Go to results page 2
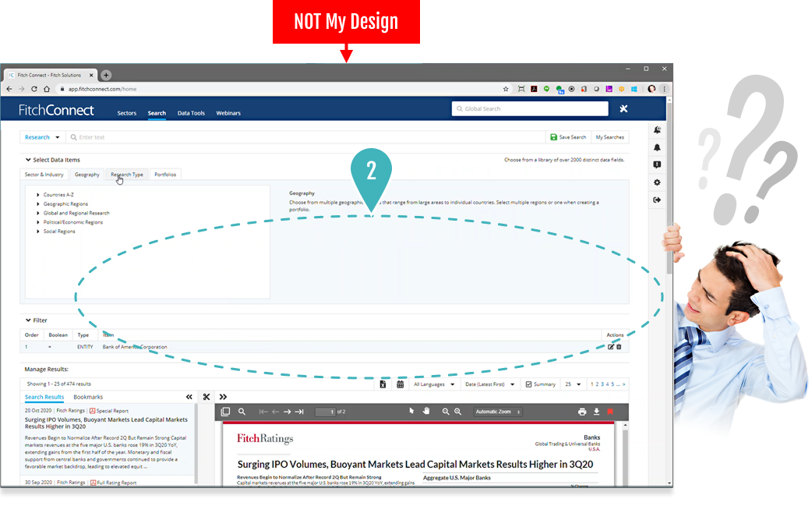This screenshot has height=513, width=812. click(597, 384)
